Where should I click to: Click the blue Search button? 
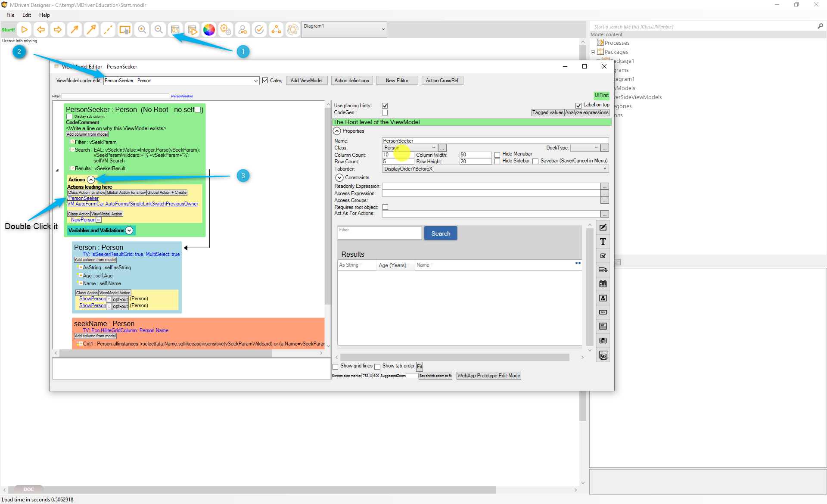coord(440,233)
